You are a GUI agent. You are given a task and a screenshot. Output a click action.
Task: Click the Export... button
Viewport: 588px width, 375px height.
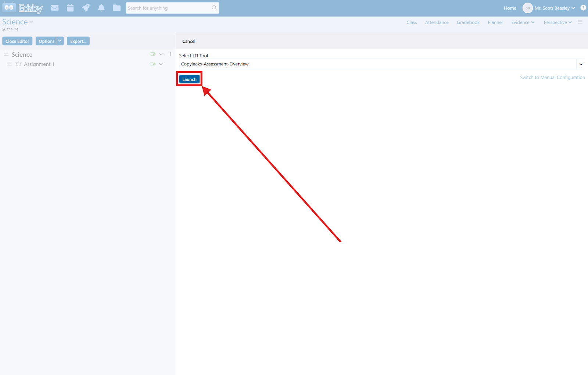[x=78, y=41]
